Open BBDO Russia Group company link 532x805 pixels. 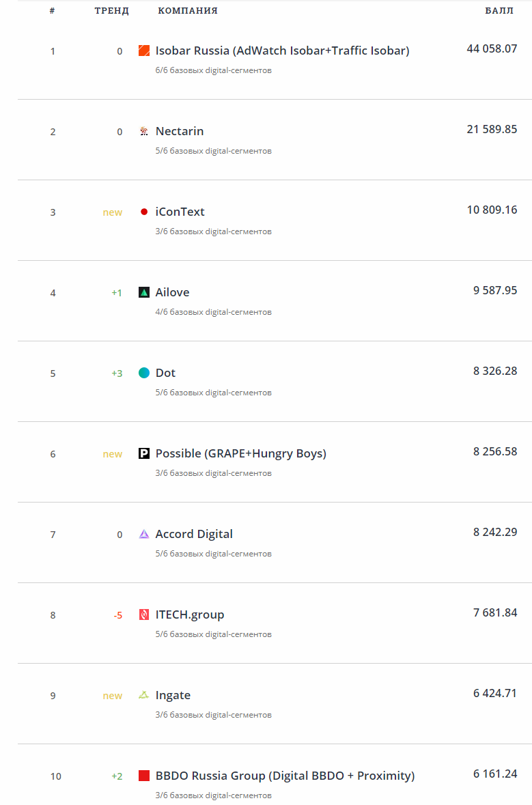point(285,776)
